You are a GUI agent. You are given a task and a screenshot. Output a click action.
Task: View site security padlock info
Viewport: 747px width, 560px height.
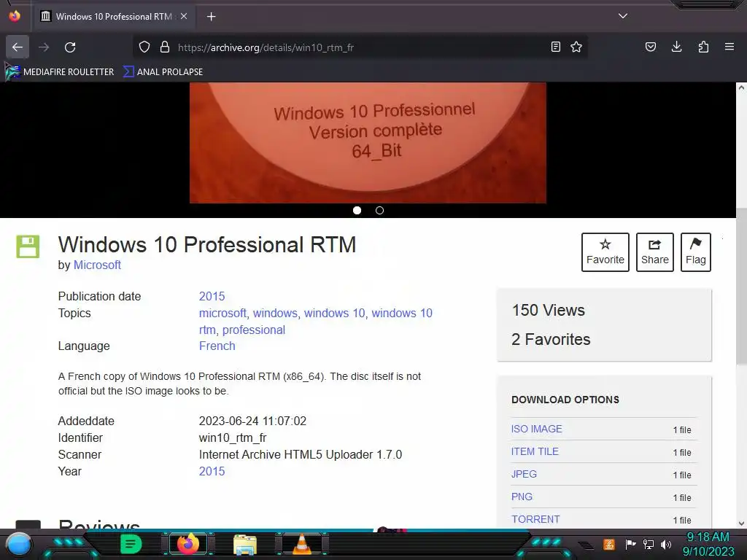pyautogui.click(x=165, y=47)
